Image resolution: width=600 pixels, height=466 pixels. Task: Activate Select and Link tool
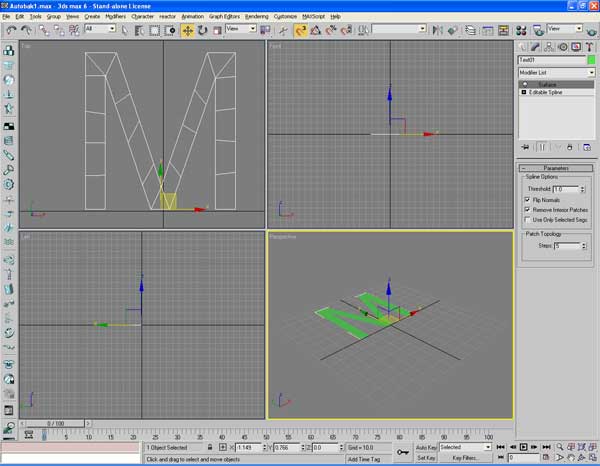[x=44, y=30]
